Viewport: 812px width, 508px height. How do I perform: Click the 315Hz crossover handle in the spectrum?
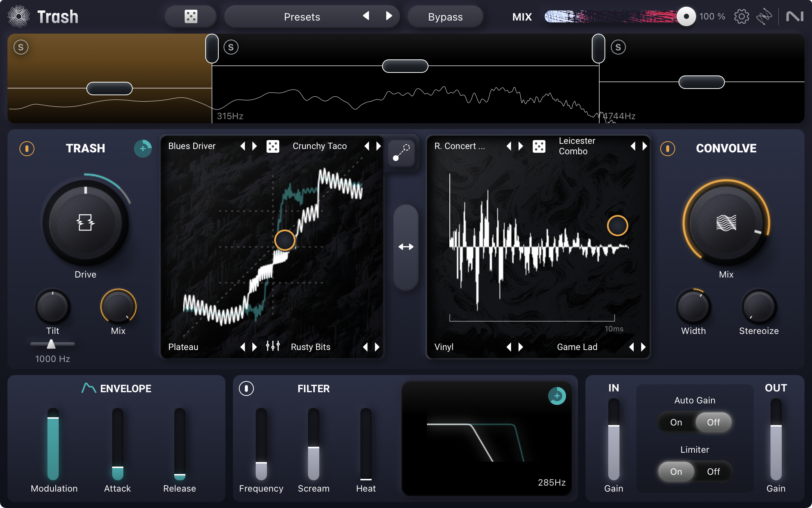pos(212,49)
